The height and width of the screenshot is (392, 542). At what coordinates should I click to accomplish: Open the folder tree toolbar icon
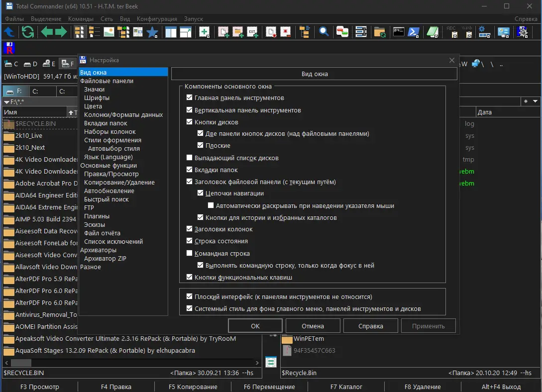pyautogui.click(x=305, y=32)
